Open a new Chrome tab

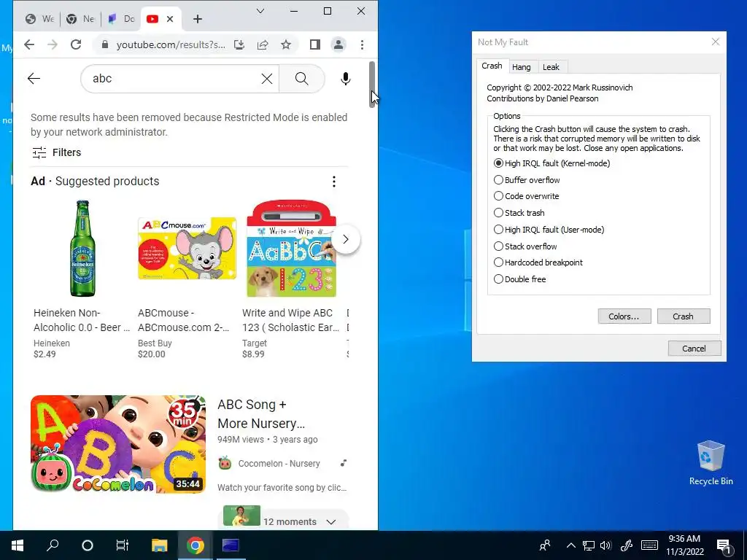click(198, 19)
